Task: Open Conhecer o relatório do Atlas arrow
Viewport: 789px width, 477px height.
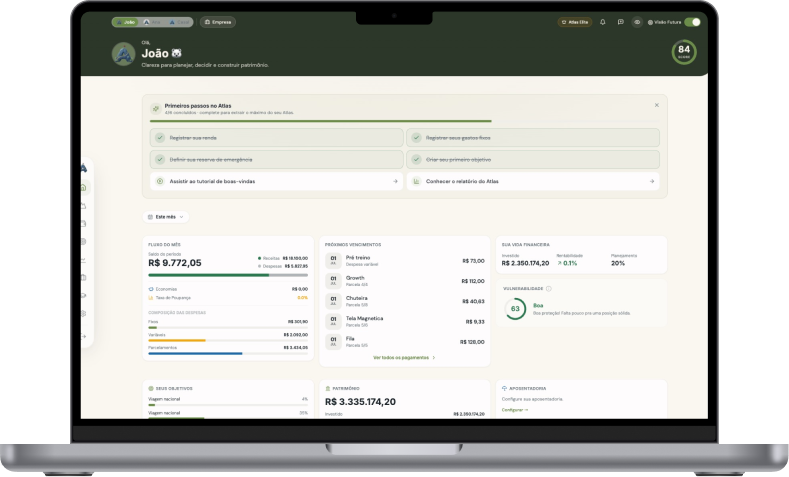Action: click(x=652, y=181)
